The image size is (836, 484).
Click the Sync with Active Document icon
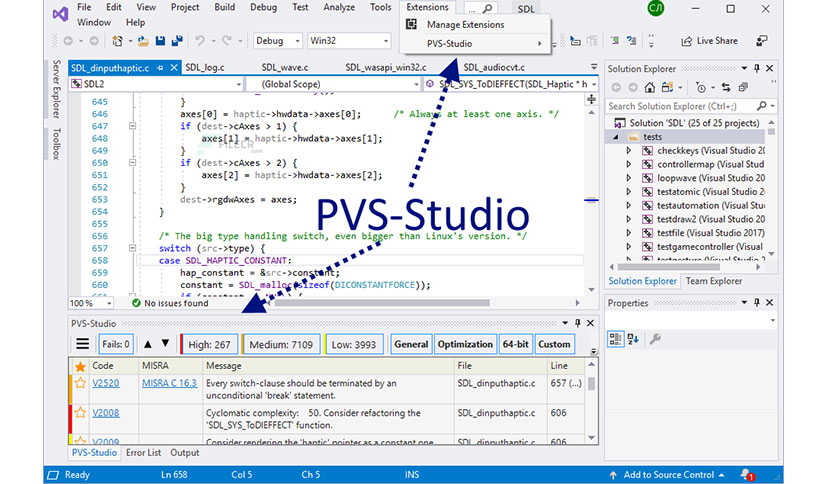click(x=726, y=87)
